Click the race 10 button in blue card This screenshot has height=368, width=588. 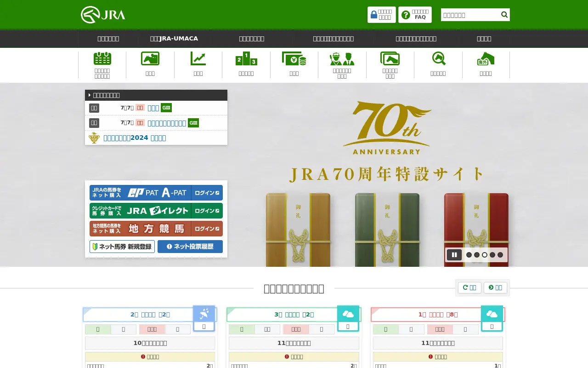coord(150,343)
